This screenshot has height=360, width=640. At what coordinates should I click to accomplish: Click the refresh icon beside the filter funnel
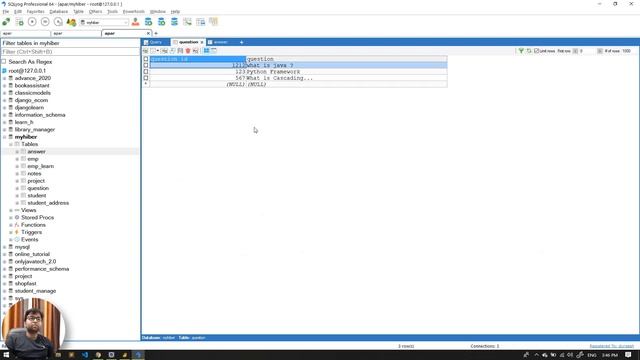tap(529, 51)
